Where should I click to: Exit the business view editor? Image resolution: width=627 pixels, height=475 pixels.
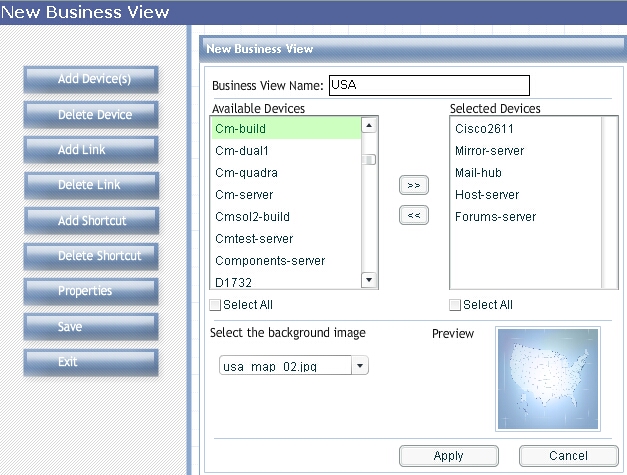coord(91,362)
